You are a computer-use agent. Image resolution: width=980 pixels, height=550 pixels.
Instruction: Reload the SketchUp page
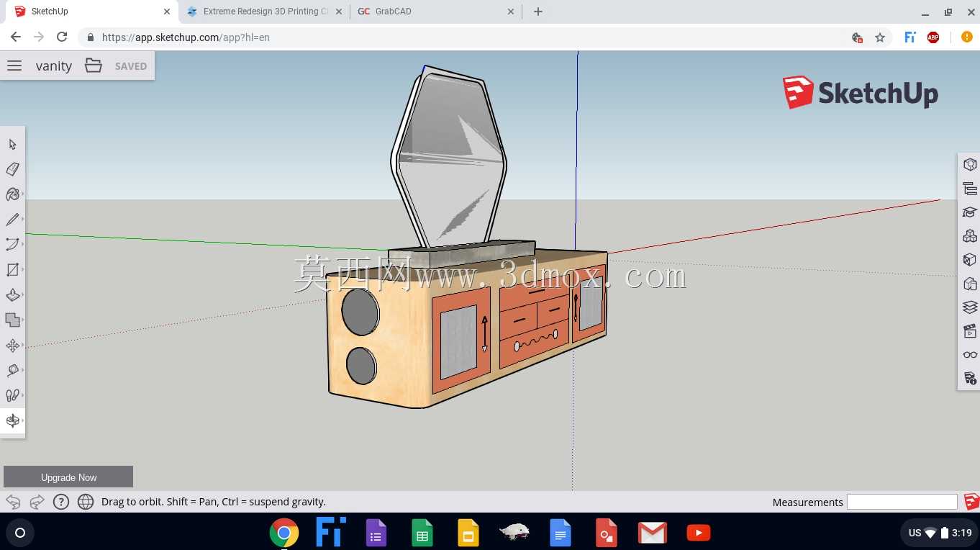click(62, 37)
